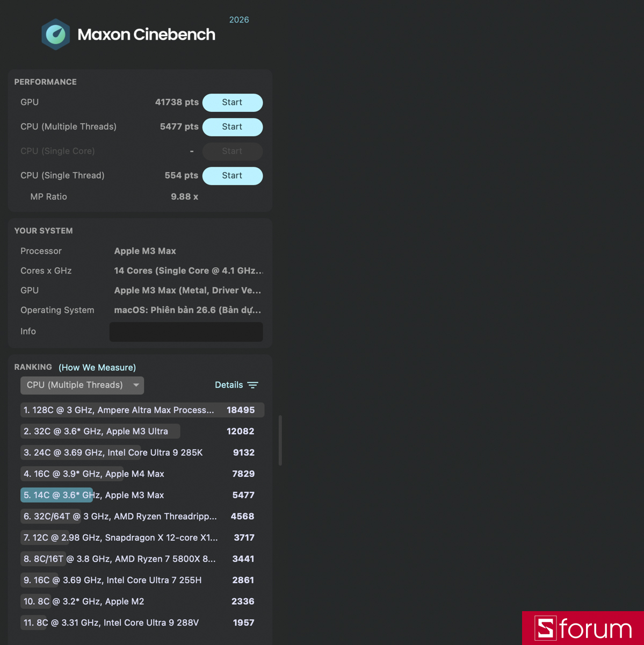Select Apple M3 Ultra ranking row
Image resolution: width=644 pixels, height=645 pixels.
click(x=142, y=431)
